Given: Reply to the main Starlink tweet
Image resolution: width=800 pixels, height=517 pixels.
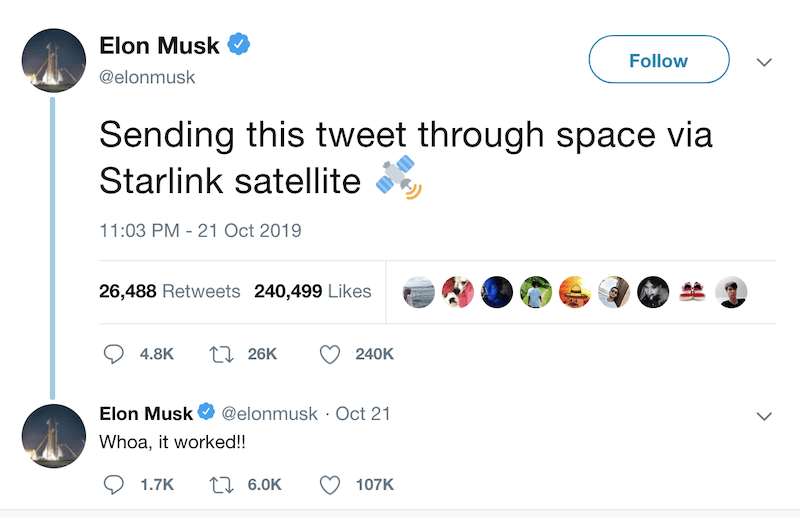Looking at the screenshot, I should (114, 354).
